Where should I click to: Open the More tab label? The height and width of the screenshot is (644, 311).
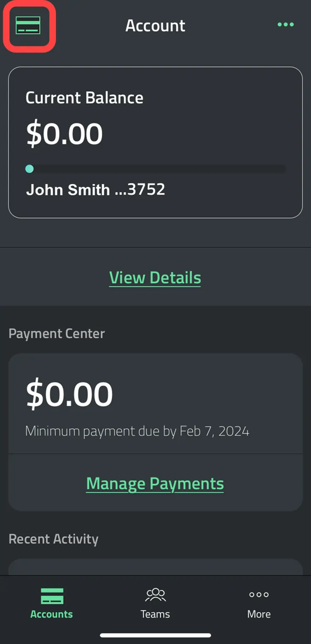click(259, 614)
